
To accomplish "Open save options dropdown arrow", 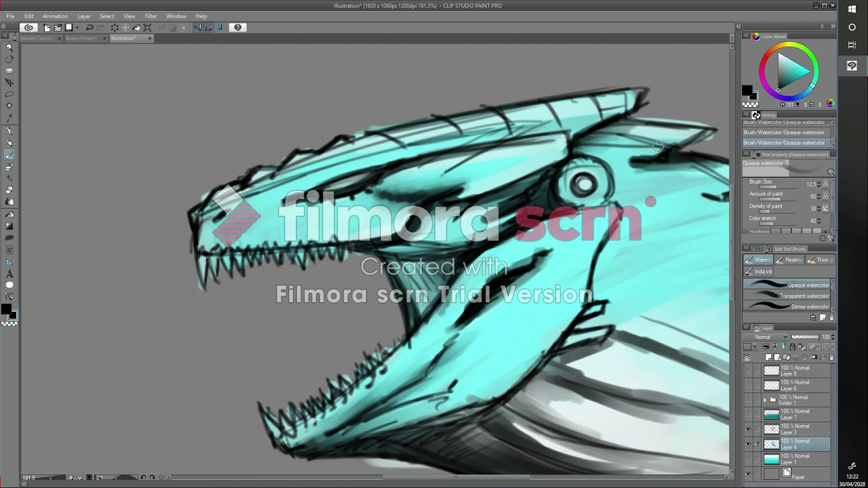I will 77,28.
